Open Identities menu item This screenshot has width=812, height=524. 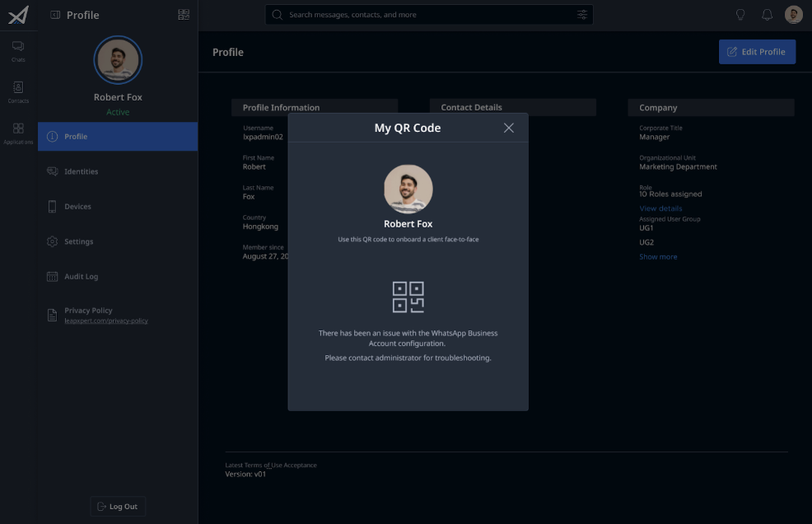pos(118,171)
